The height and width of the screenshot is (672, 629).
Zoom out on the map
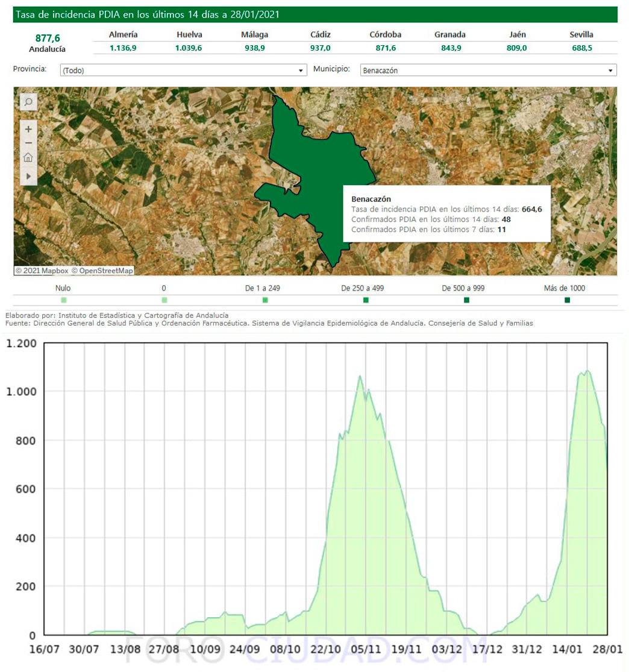coord(28,143)
